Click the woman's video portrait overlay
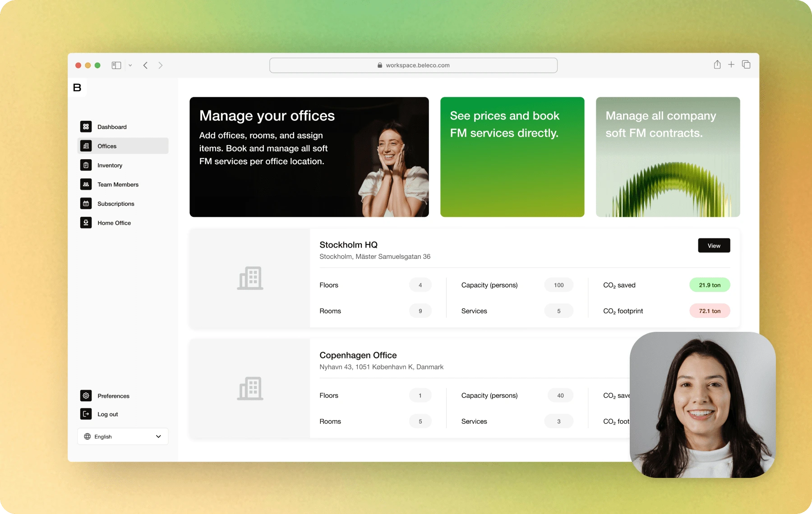812x514 pixels. pyautogui.click(x=702, y=405)
